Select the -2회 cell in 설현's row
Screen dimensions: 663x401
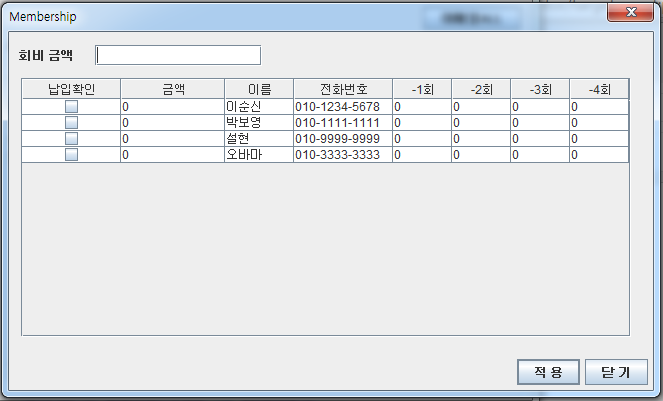(x=481, y=139)
